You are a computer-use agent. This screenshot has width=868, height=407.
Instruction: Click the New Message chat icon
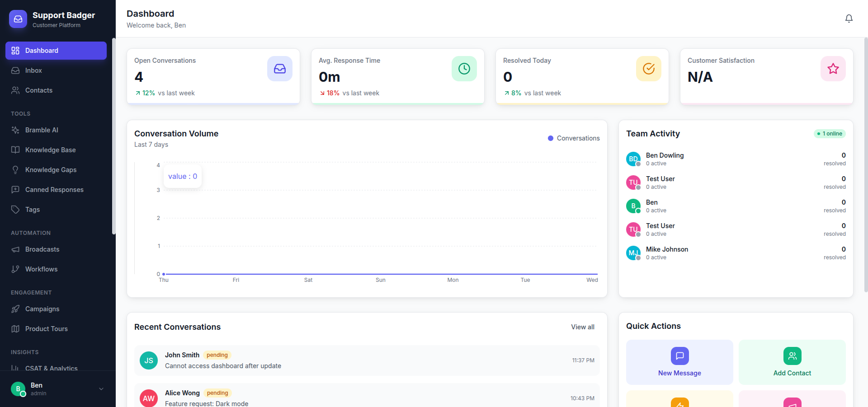[x=679, y=356]
